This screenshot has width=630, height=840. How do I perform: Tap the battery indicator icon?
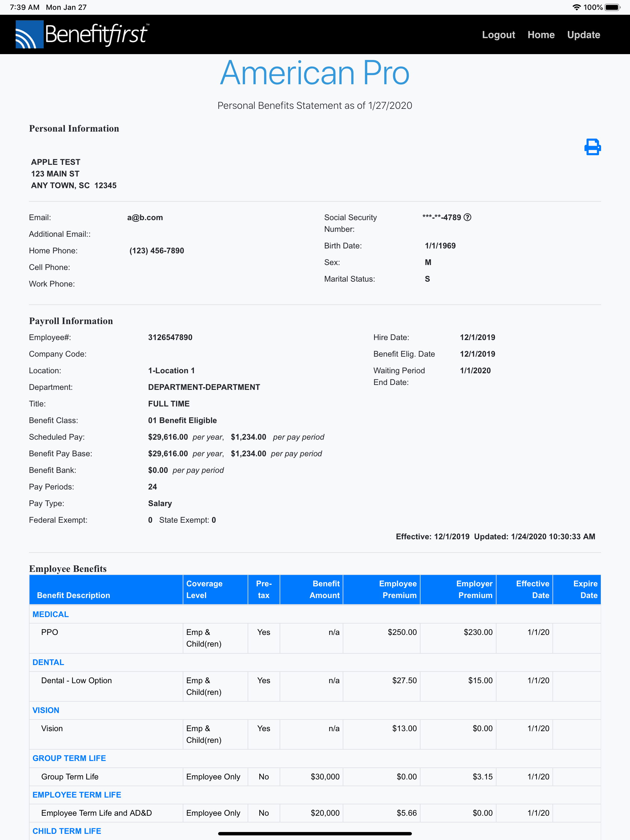coord(612,7)
